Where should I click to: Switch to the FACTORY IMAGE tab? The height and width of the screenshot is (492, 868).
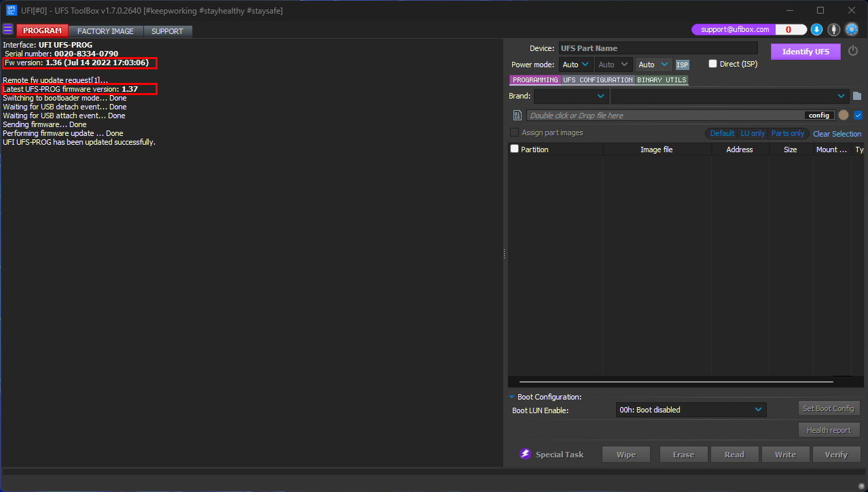(105, 31)
